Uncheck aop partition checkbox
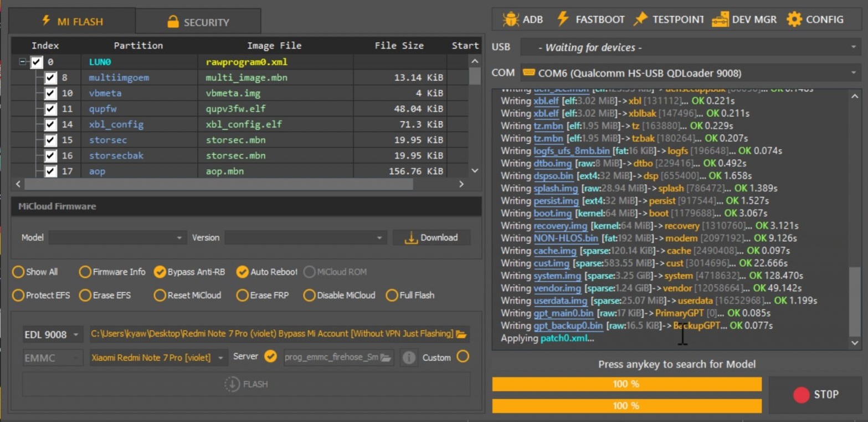 50,171
